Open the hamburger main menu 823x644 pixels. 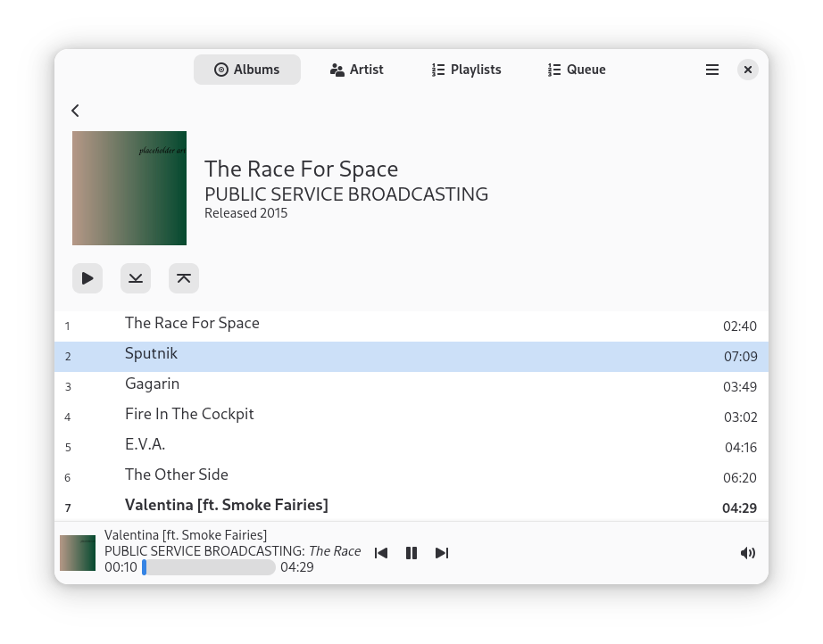coord(711,70)
